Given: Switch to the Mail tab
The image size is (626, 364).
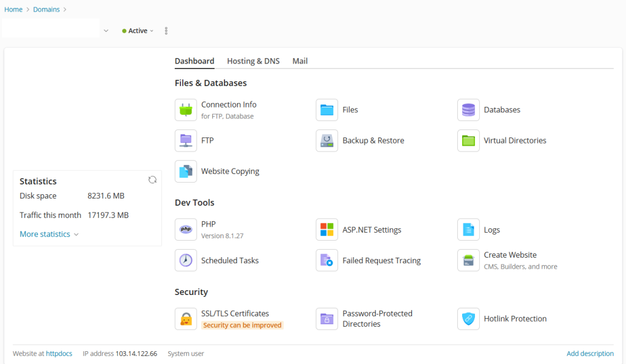Looking at the screenshot, I should (x=300, y=61).
